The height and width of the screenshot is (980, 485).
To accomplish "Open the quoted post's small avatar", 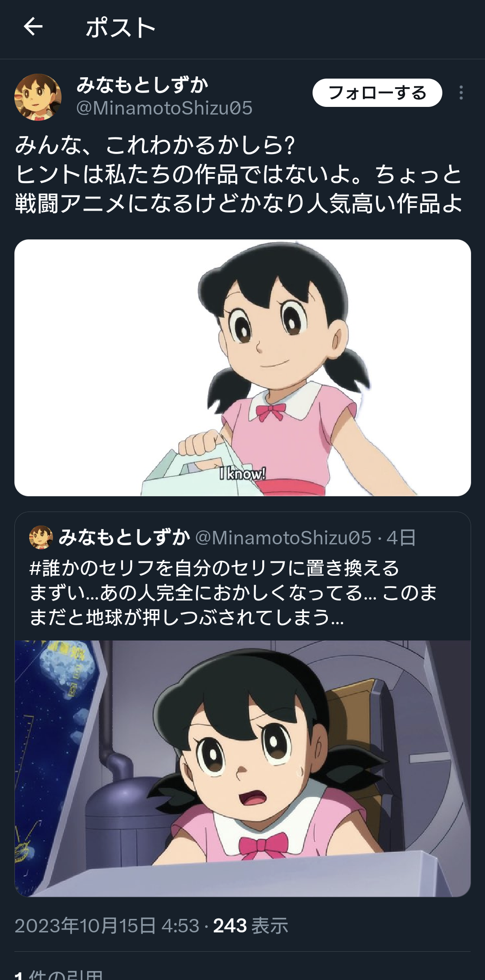I will coord(41,538).
